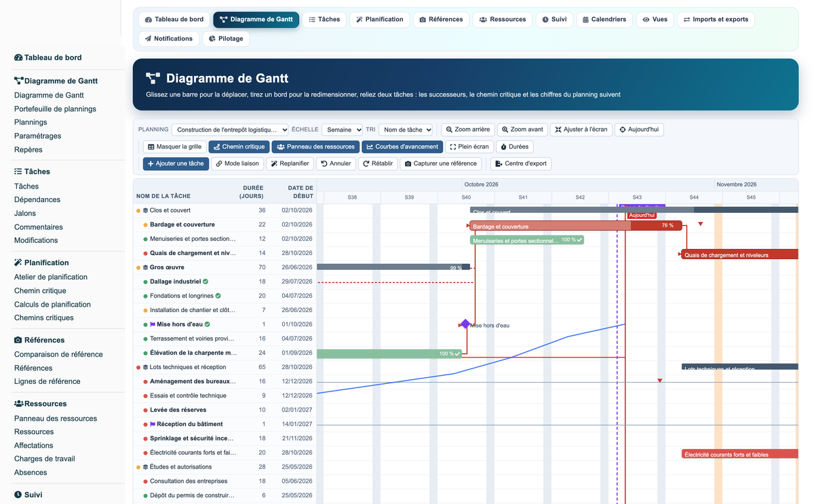Open the Paramétrages sidebar link
Screen dimensions: 814x504
tap(37, 136)
